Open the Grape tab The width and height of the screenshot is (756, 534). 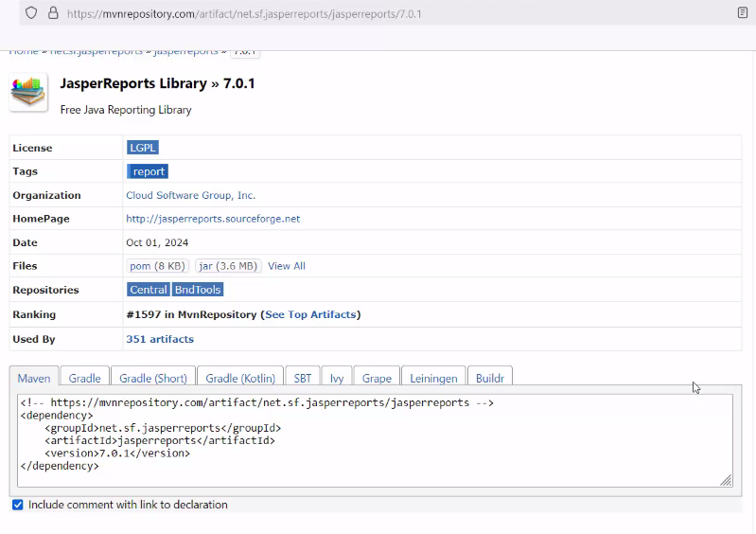tap(377, 378)
